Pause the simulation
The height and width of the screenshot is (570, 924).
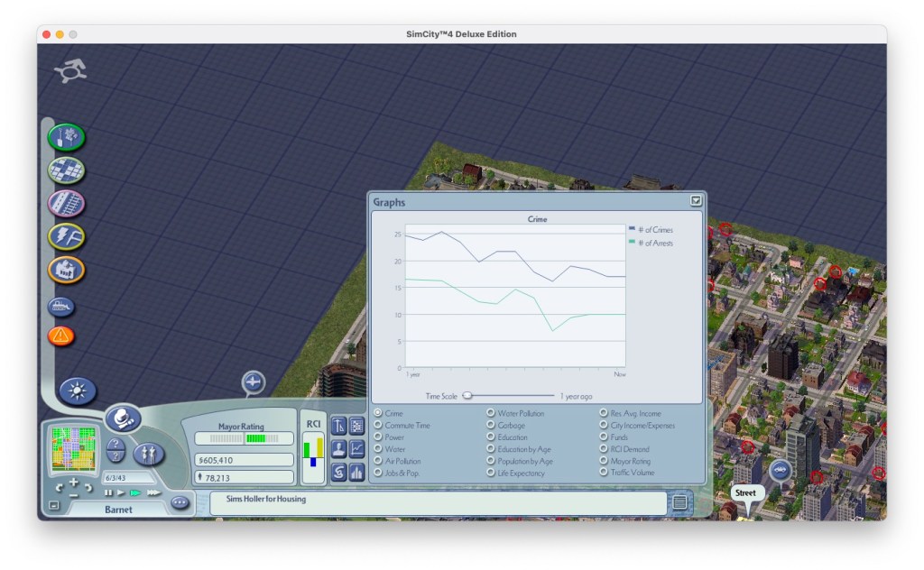pyautogui.click(x=108, y=492)
